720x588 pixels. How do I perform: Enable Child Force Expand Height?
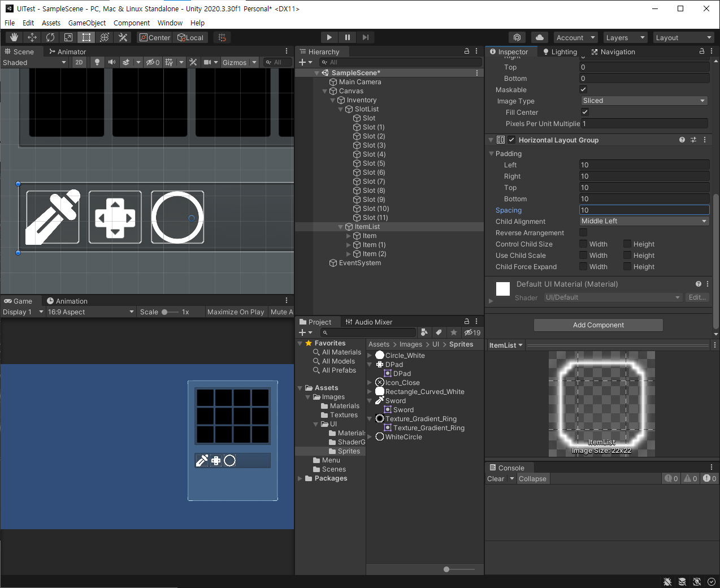[627, 266]
